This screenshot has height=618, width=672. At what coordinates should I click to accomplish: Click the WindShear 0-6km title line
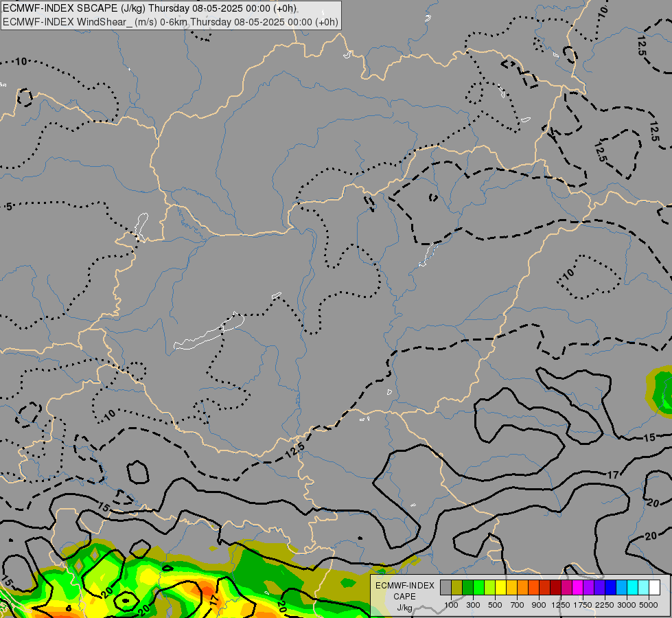point(170,22)
